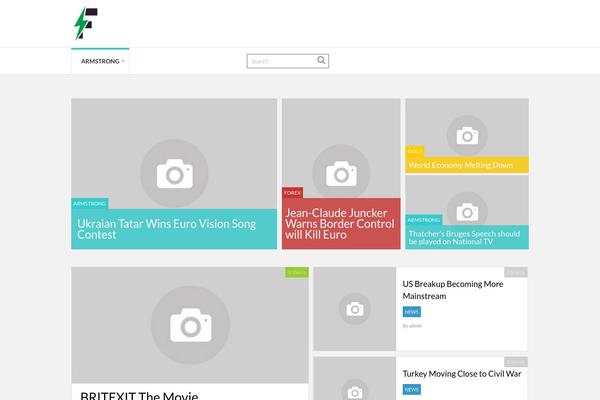Click the green badge on BRITEXIT image

(x=297, y=272)
